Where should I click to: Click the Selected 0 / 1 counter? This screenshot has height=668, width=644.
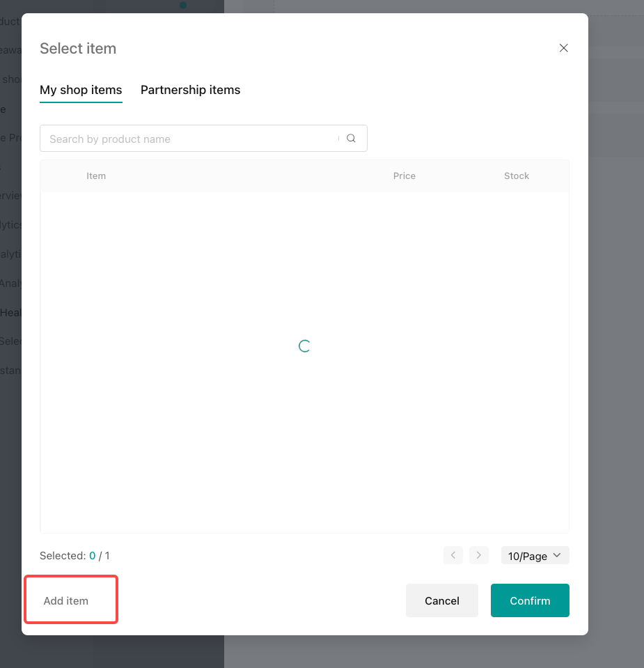coord(74,556)
